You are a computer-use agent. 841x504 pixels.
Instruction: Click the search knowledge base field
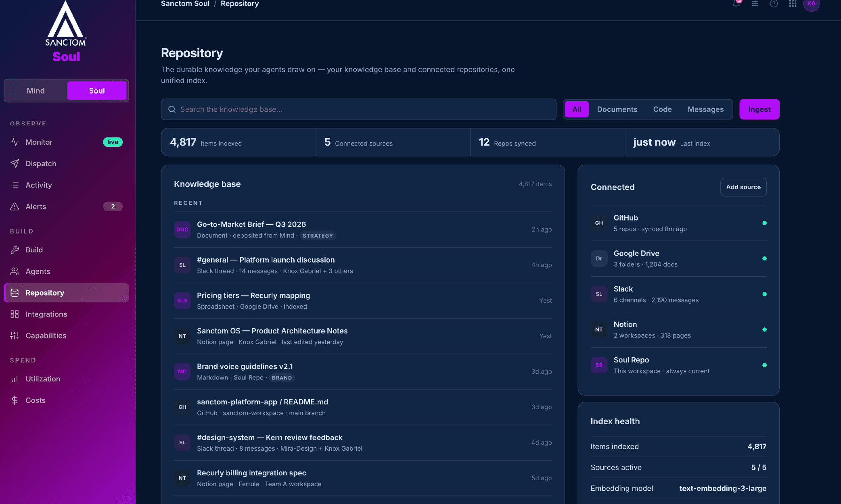[x=358, y=109]
